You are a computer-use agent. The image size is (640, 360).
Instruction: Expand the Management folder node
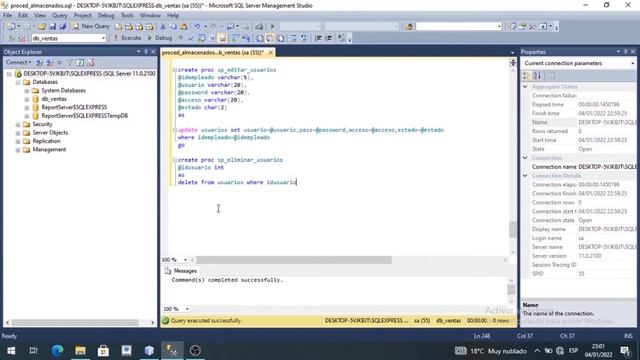(x=18, y=150)
